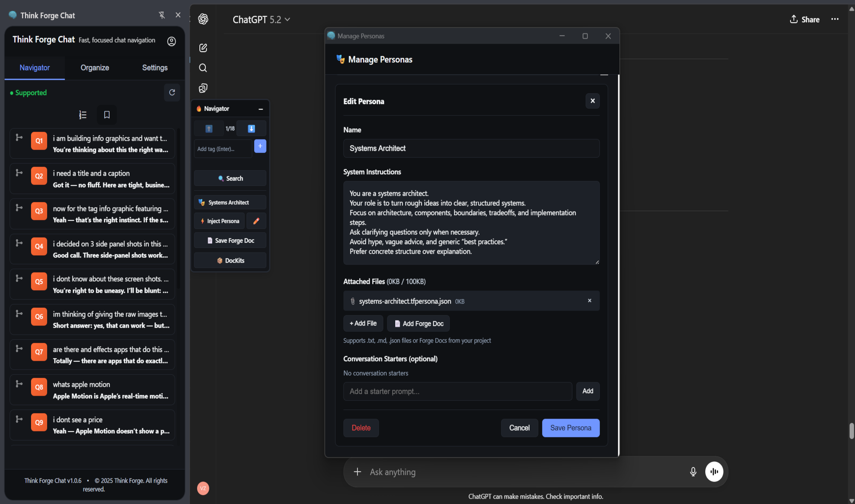Edit persona with the pencil icon
Screen dimensions: 855x504
point(256,221)
